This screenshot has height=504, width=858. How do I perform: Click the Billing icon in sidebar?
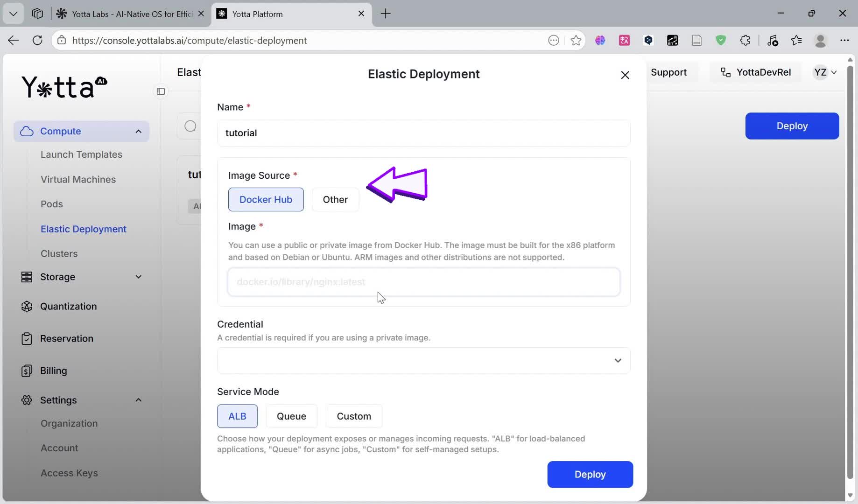27,371
